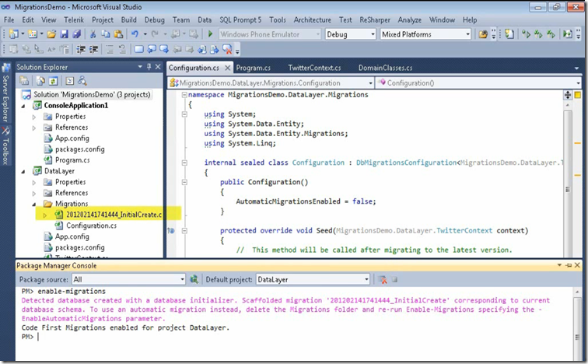Click the Copy icon in the toolbar
The height and width of the screenshot is (364, 588).
coord(105,34)
